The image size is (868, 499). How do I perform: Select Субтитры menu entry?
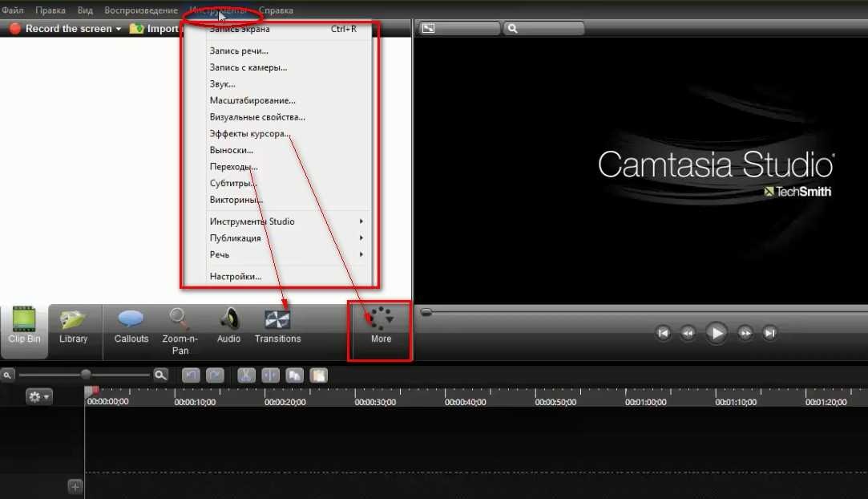click(x=232, y=184)
